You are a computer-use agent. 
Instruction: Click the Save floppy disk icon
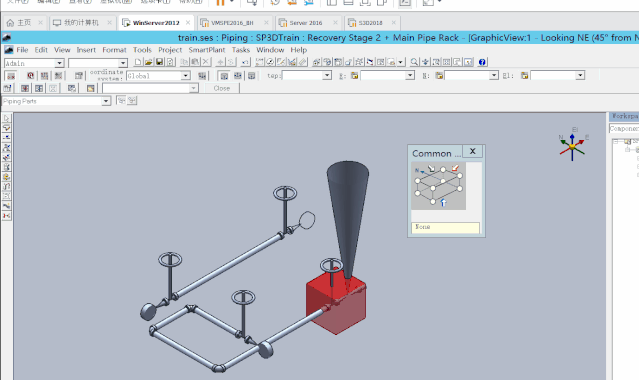click(x=159, y=62)
